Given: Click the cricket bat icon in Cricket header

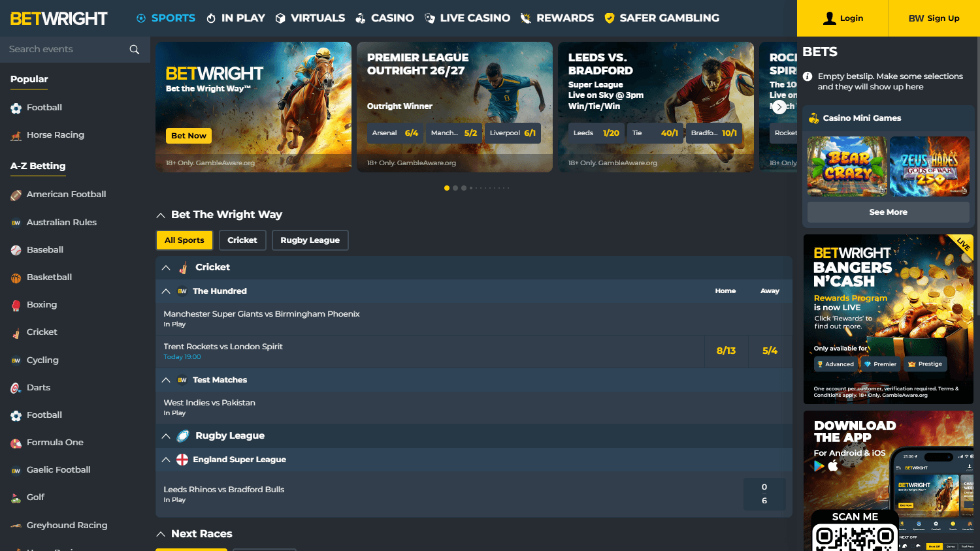Looking at the screenshot, I should point(184,268).
